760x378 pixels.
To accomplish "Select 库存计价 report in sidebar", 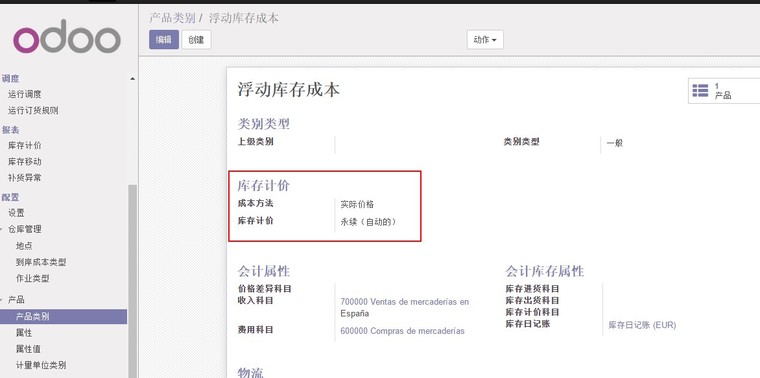I will pyautogui.click(x=25, y=145).
